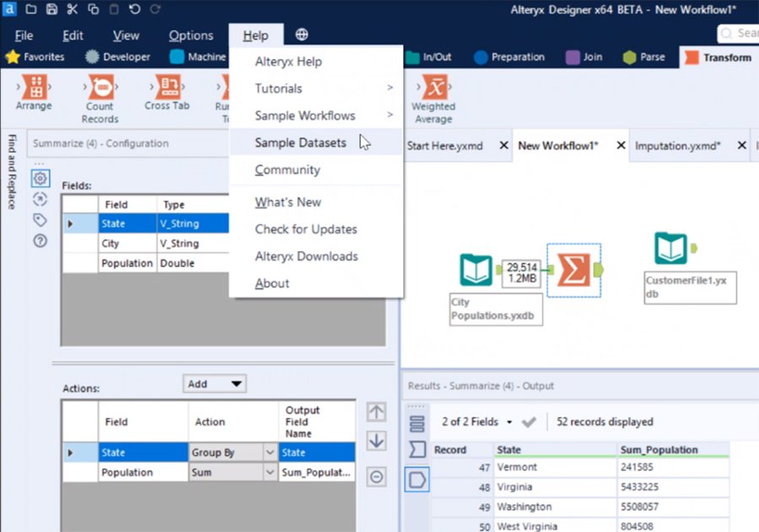This screenshot has height=532, width=759.
Task: Move selected action down with arrow button
Action: 376,440
